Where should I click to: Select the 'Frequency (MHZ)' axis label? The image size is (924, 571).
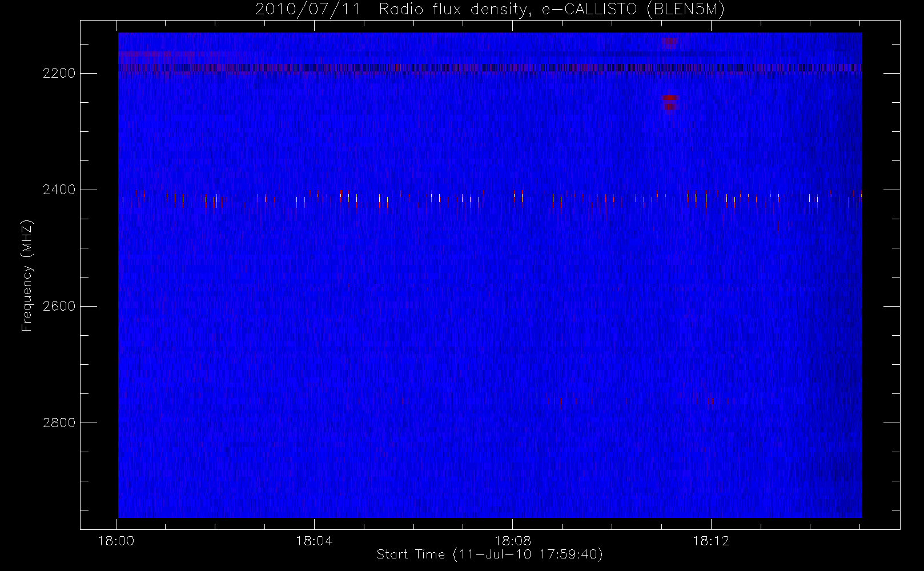coord(27,276)
